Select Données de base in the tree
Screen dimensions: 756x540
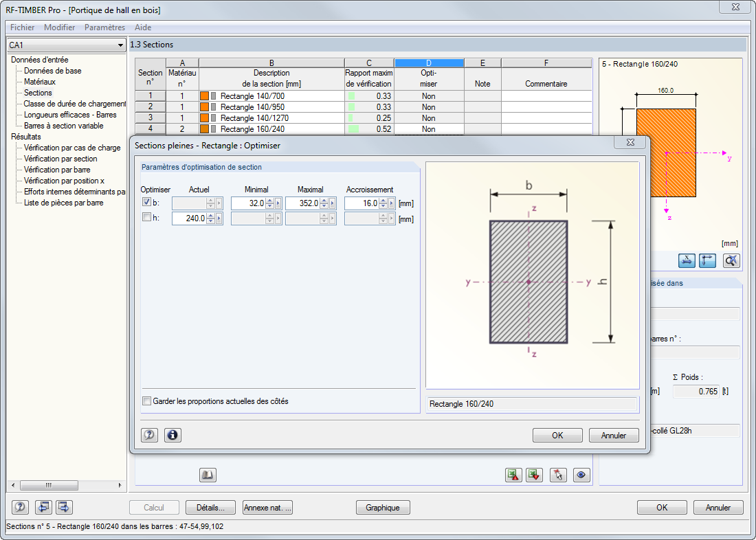[x=52, y=71]
